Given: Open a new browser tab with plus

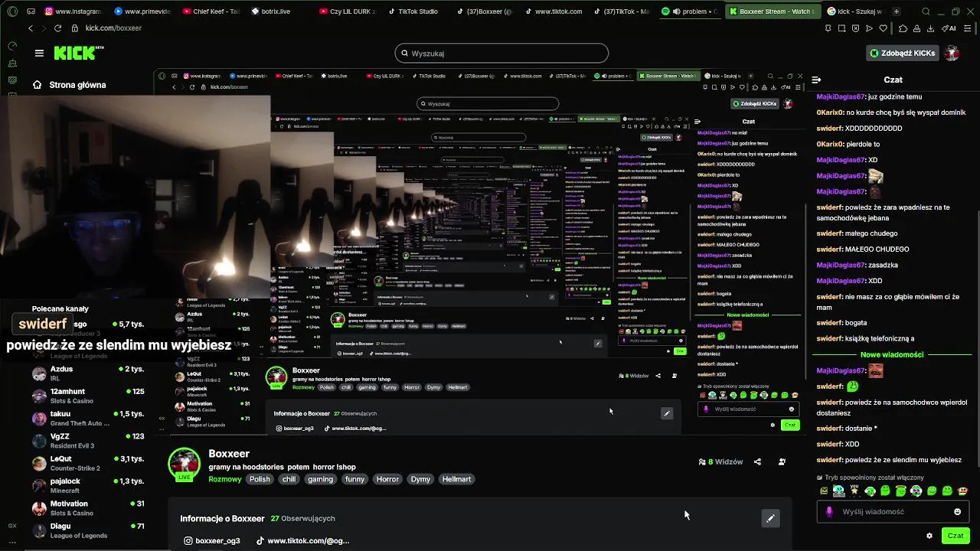Looking at the screenshot, I should point(896,11).
